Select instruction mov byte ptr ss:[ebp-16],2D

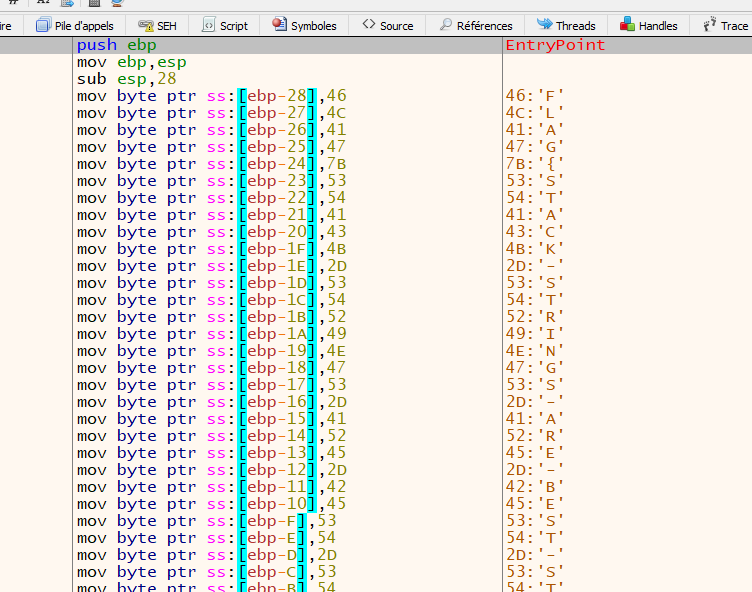pos(212,402)
